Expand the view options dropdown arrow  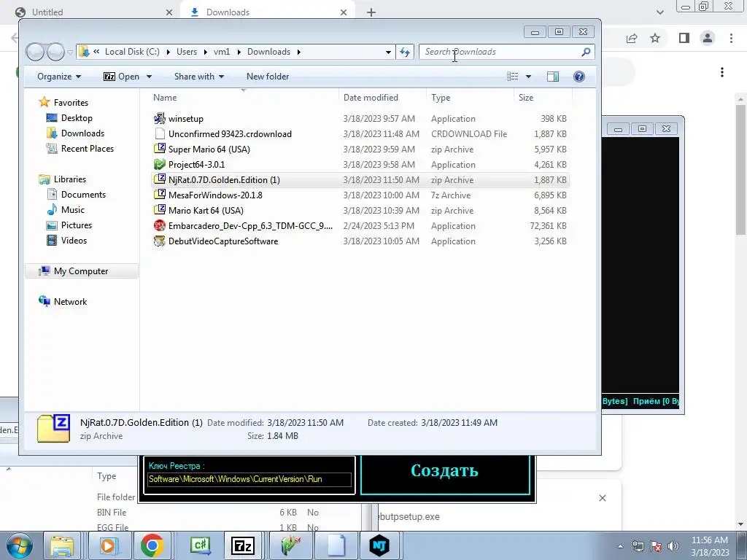point(528,77)
